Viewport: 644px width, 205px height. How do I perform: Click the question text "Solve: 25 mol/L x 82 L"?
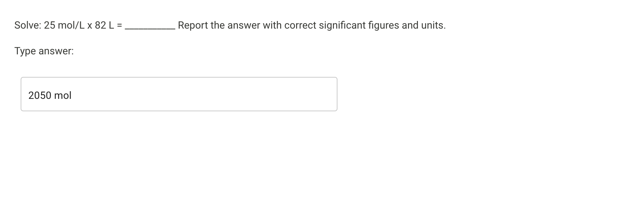click(x=64, y=25)
